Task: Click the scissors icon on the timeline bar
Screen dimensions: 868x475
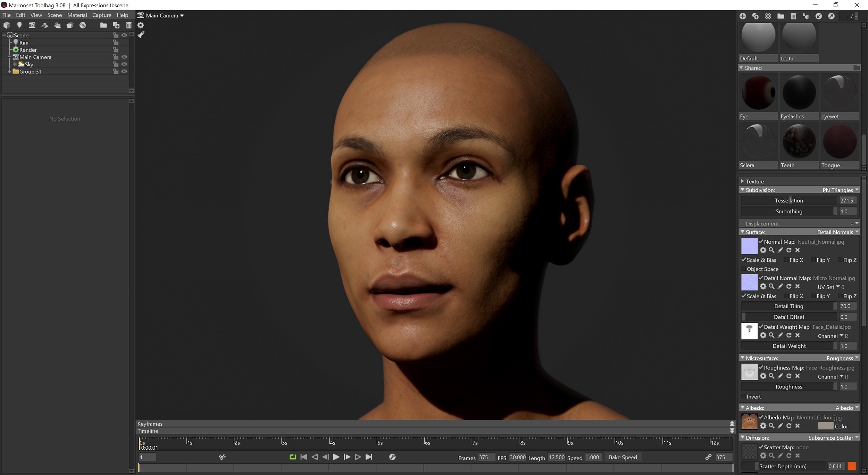Action: pos(222,457)
